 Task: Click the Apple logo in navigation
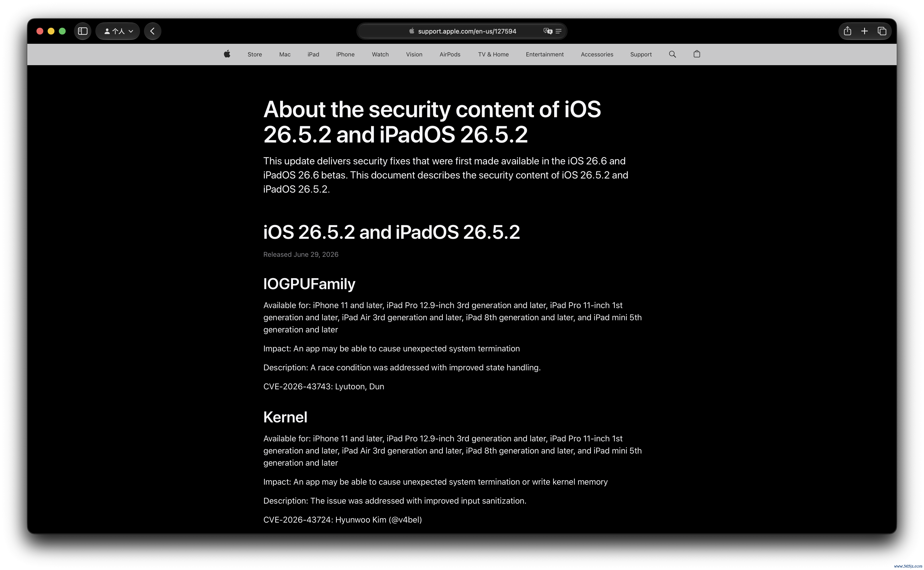[227, 54]
